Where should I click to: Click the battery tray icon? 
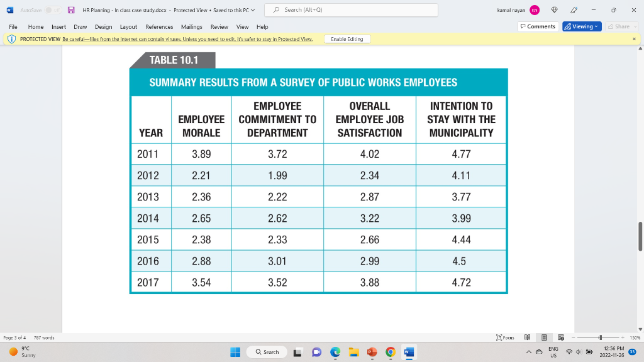click(589, 352)
